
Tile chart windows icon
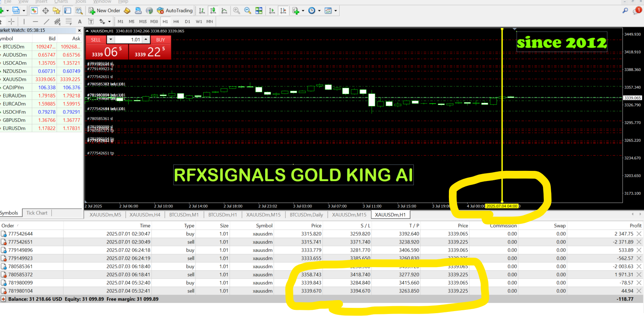(x=259, y=11)
